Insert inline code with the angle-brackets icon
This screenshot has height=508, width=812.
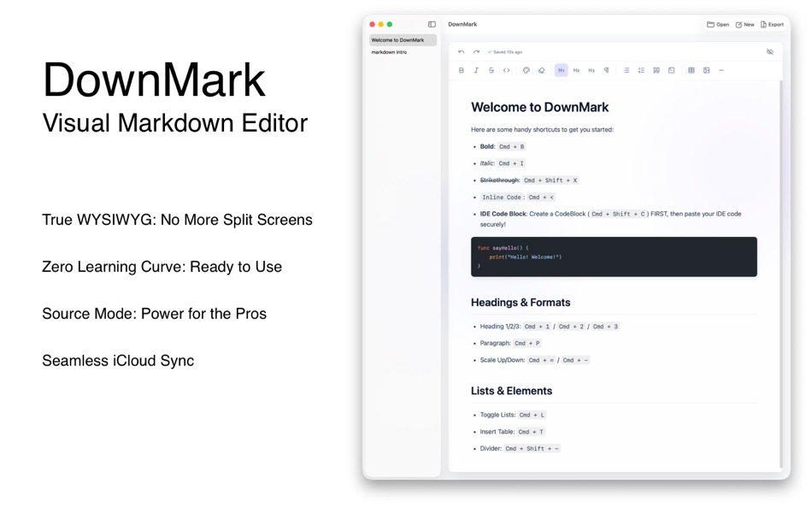coord(506,70)
